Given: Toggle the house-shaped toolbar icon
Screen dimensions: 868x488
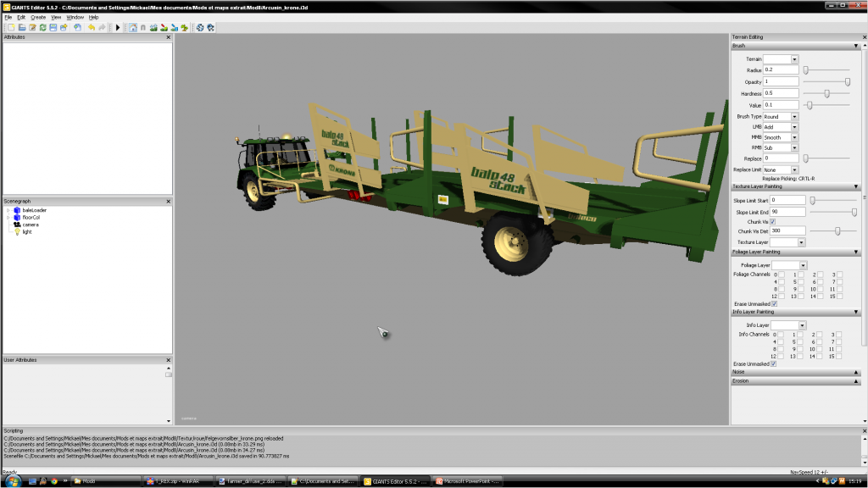Looking at the screenshot, I should tap(133, 28).
